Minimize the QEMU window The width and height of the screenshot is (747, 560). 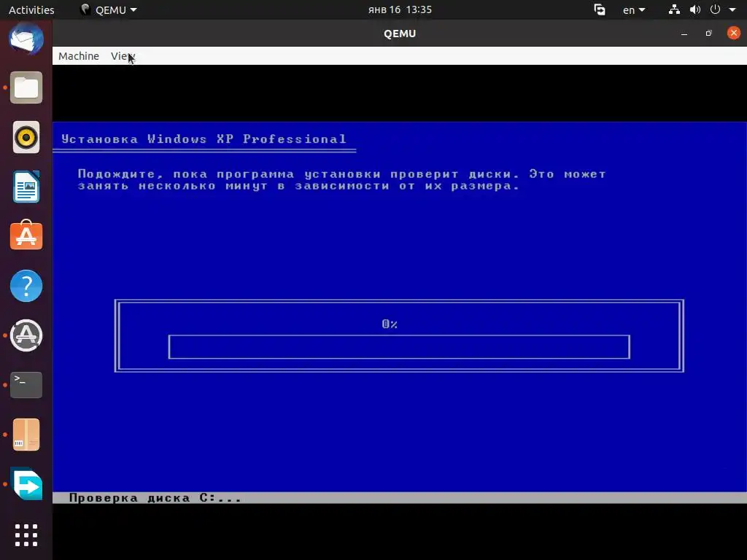pos(684,34)
